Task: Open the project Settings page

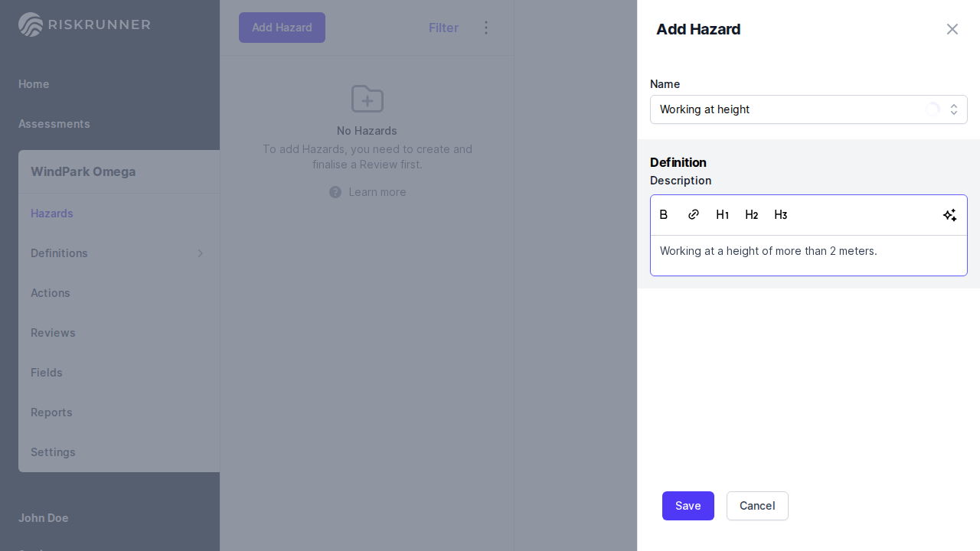Action: [53, 452]
